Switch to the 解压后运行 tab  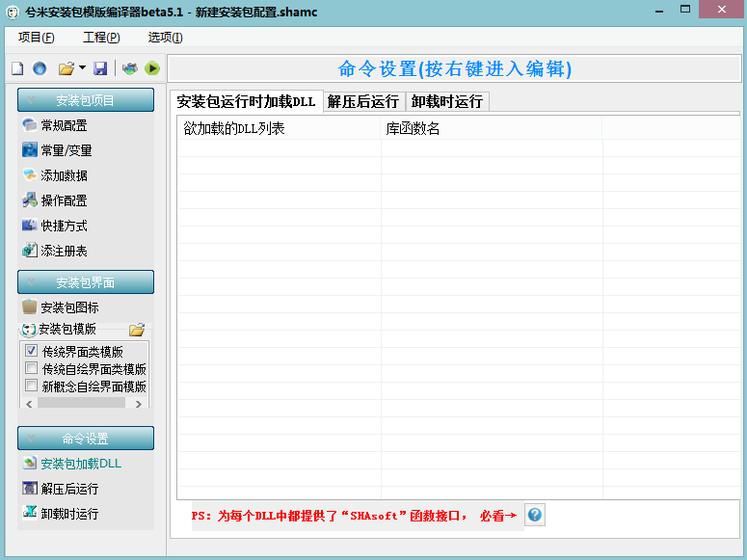[x=362, y=101]
